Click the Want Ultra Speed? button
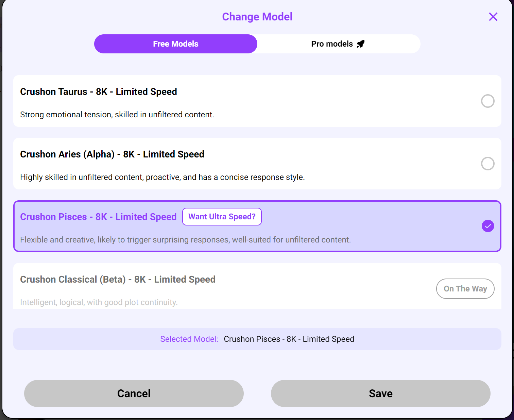This screenshot has height=420, width=514. pyautogui.click(x=222, y=217)
